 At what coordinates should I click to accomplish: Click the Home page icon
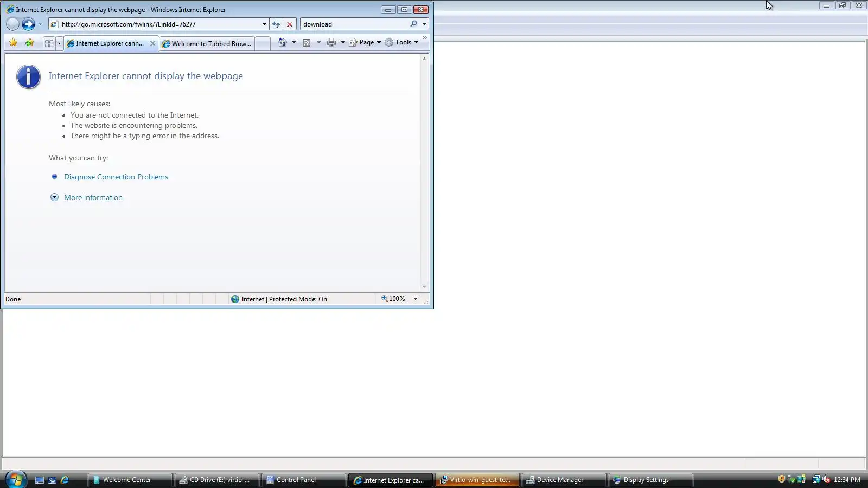point(283,42)
